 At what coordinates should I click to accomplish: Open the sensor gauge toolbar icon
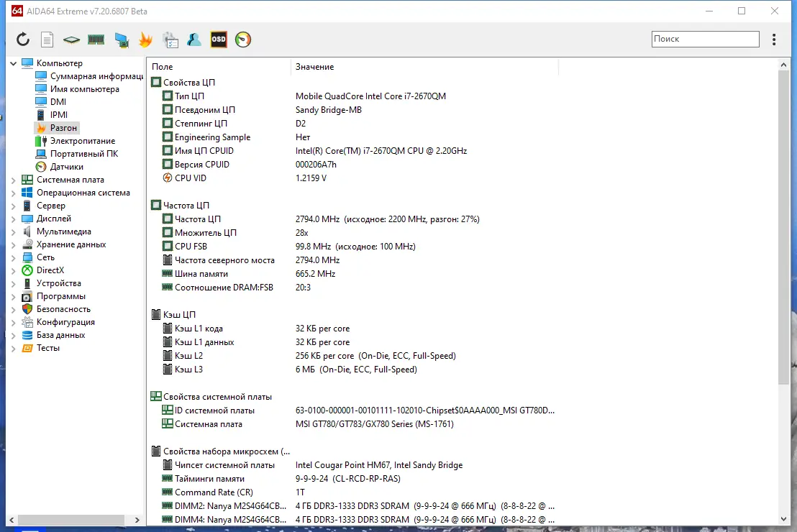click(x=243, y=39)
